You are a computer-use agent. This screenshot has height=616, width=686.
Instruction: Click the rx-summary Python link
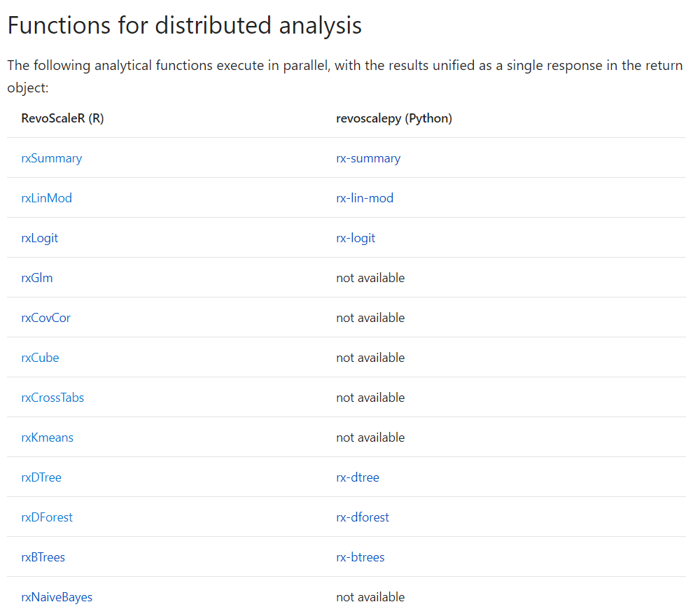tap(368, 158)
